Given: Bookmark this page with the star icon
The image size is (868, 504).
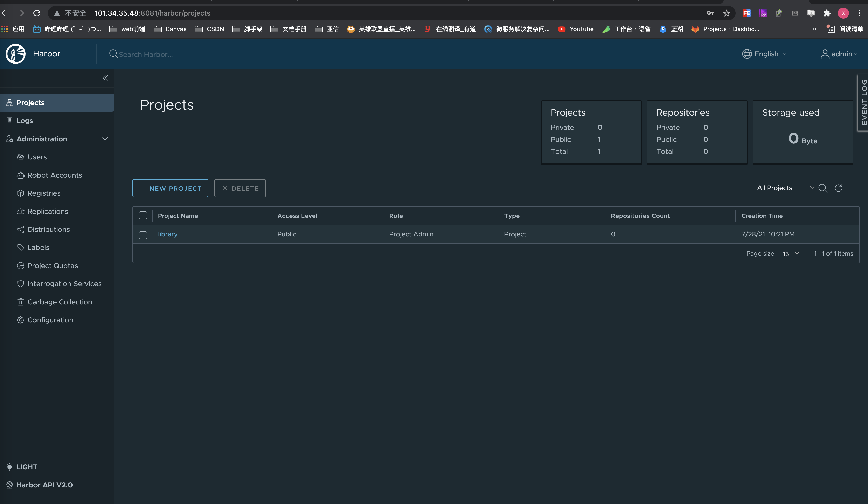Looking at the screenshot, I should tap(727, 13).
